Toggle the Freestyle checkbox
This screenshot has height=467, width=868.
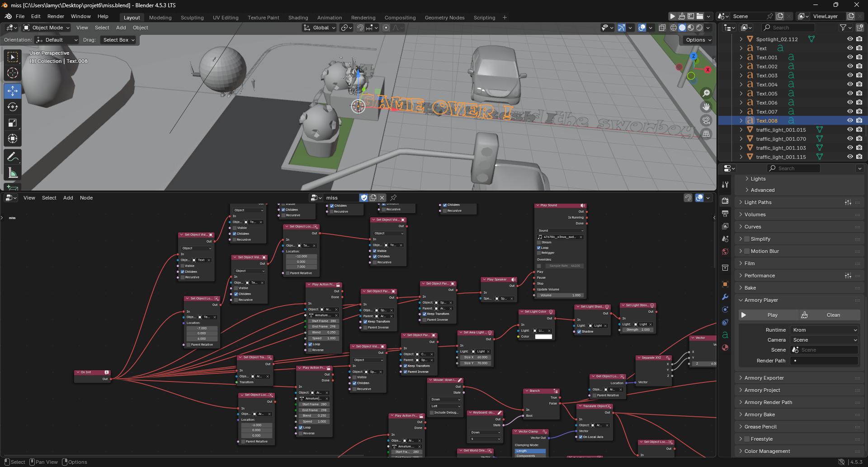click(747, 439)
